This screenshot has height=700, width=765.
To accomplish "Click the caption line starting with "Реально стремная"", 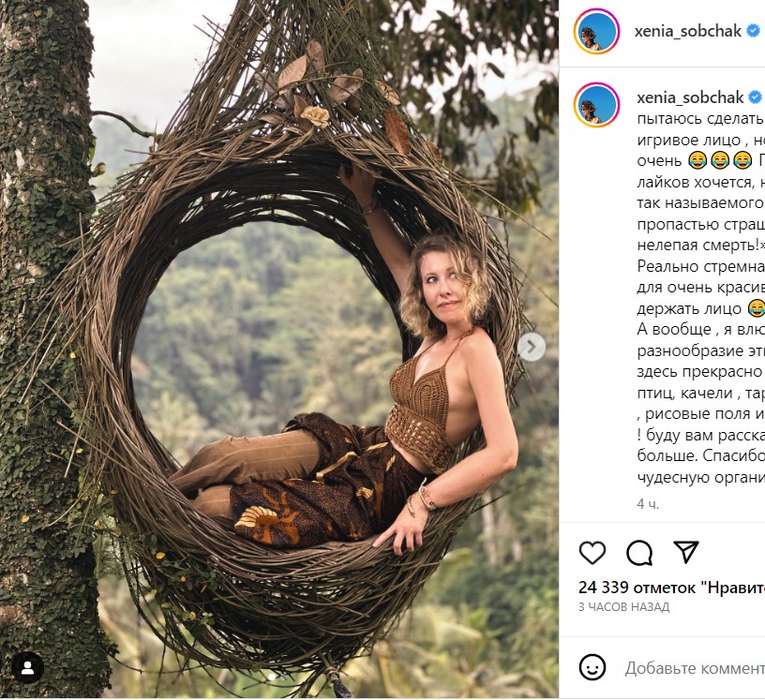I will point(700,265).
